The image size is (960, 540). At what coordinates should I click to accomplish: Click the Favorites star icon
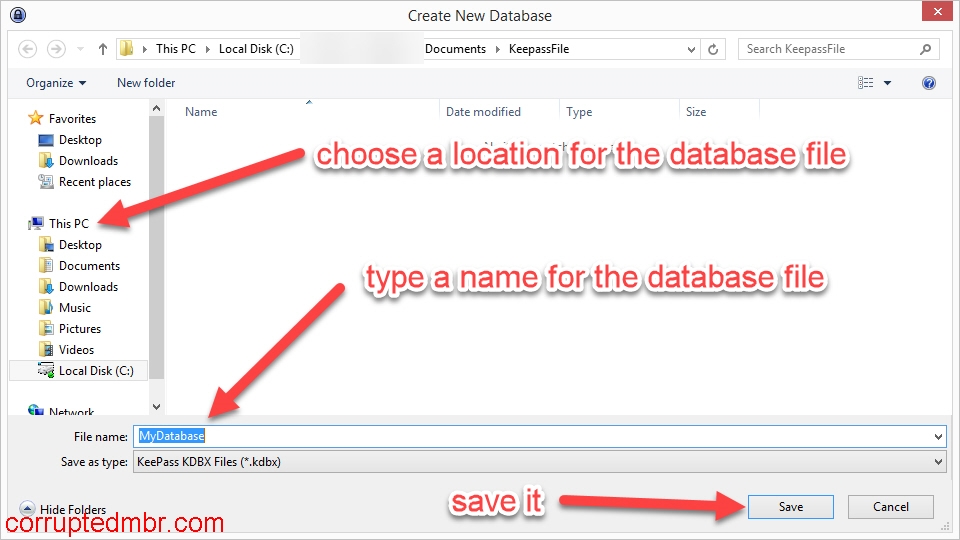[x=36, y=118]
